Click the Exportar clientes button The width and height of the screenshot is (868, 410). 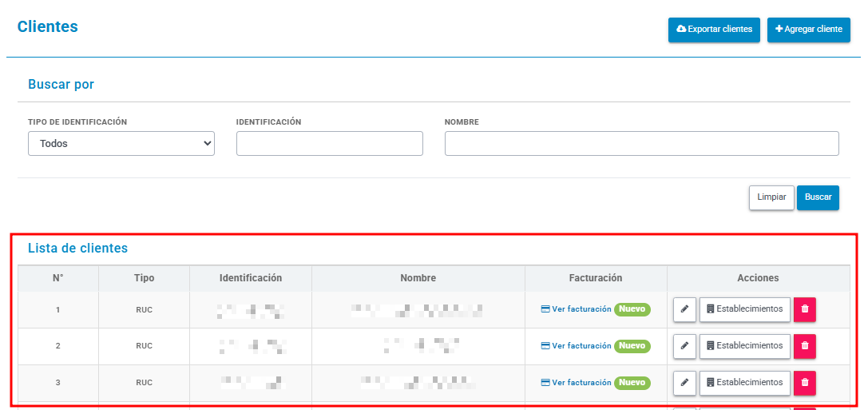[714, 30]
